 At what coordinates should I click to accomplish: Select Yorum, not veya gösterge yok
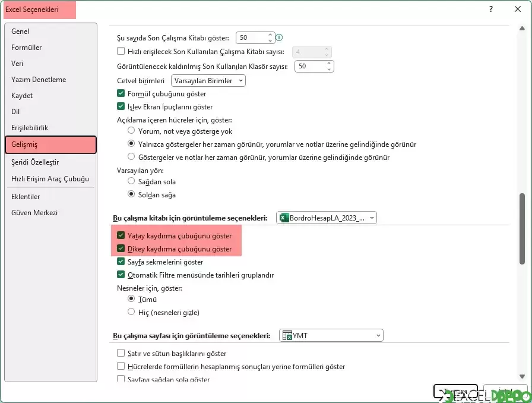coord(131,131)
